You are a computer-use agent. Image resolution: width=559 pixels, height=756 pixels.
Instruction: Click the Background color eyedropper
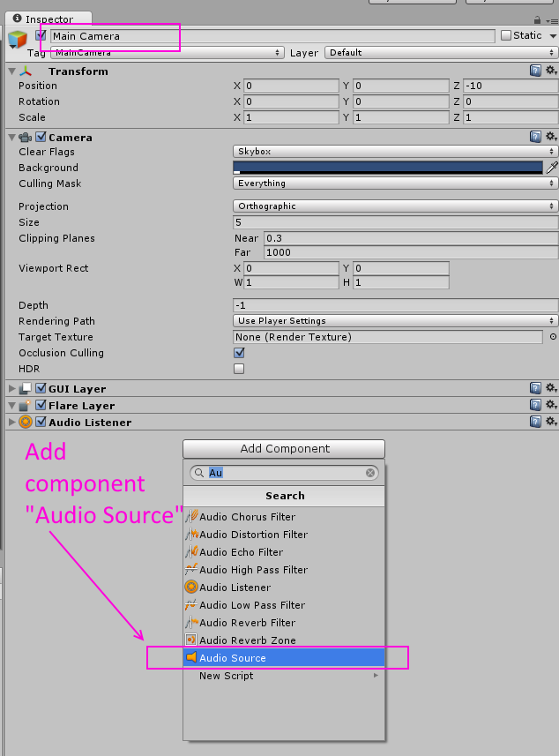click(552, 168)
